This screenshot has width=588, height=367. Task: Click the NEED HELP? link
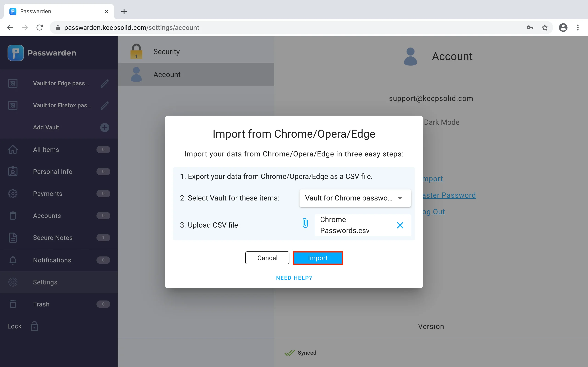coord(294,278)
